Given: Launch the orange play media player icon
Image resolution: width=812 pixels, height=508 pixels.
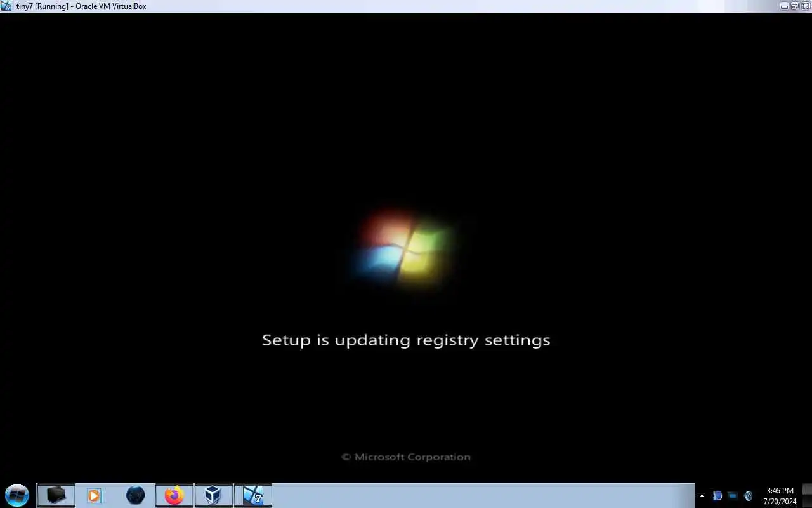Looking at the screenshot, I should click(x=95, y=495).
